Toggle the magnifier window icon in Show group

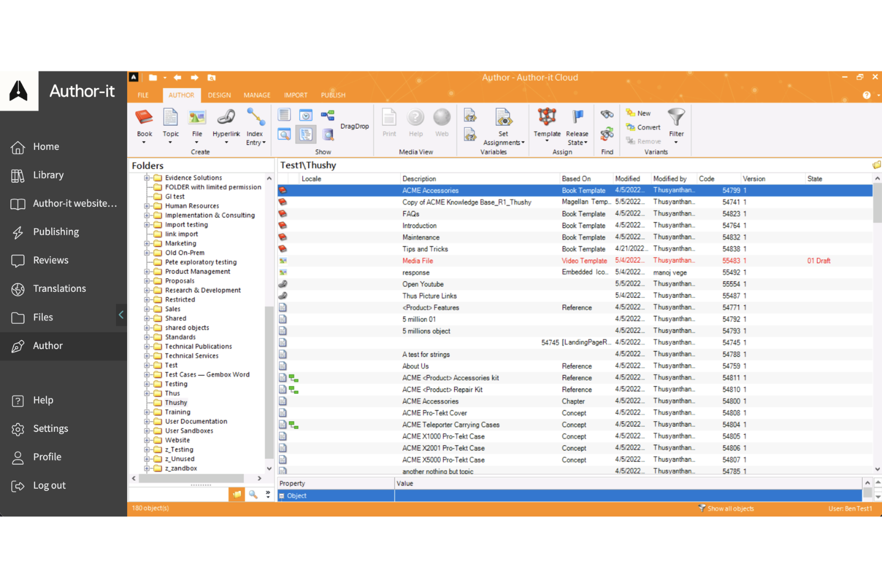click(x=284, y=135)
